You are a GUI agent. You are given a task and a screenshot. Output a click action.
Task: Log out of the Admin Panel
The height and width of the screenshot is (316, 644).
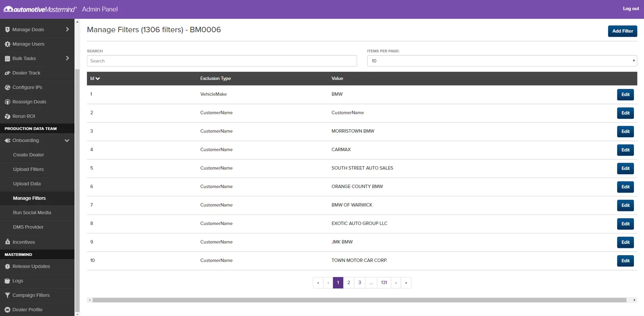(x=631, y=8)
